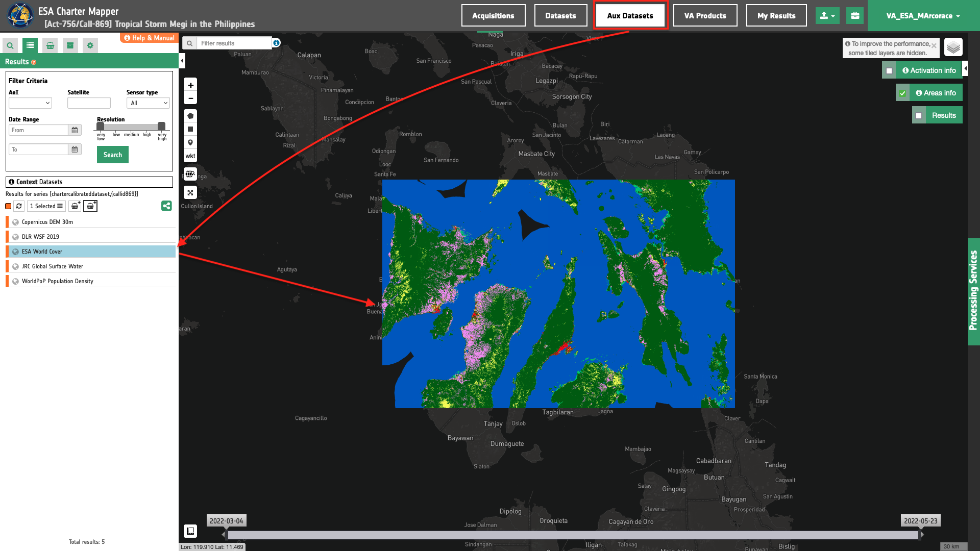Dismiss the performance notice with X

pos(934,46)
